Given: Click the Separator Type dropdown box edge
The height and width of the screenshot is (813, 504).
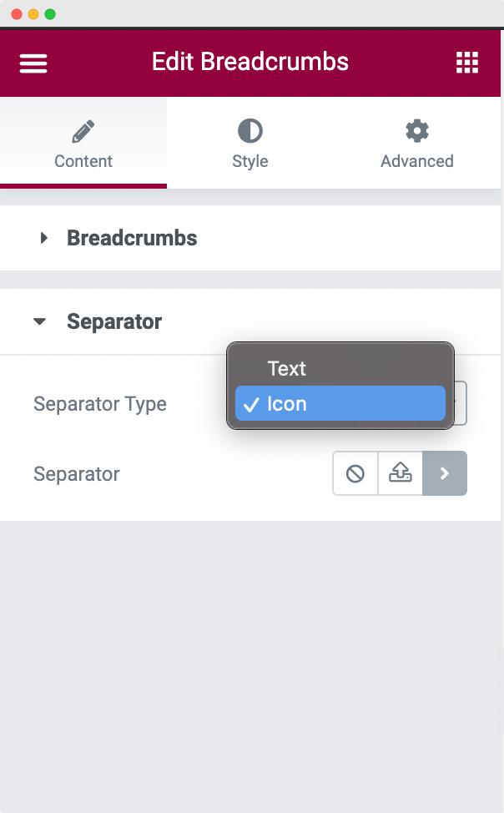Looking at the screenshot, I should click(461, 404).
